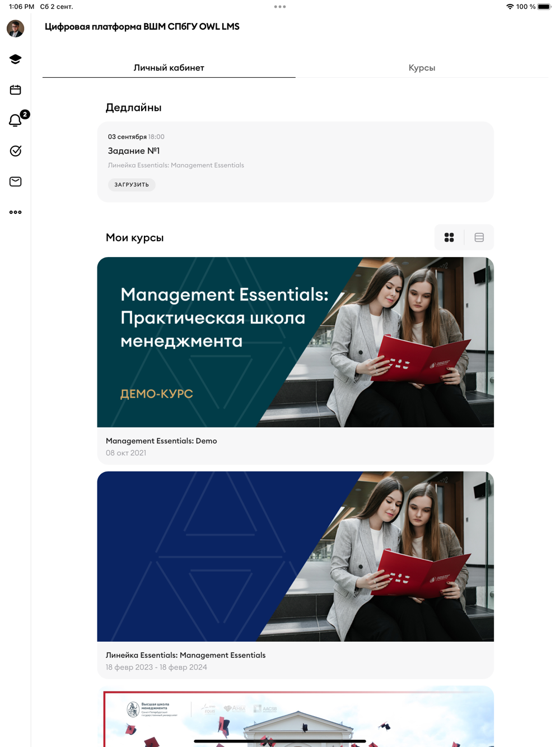The image size is (560, 747).
Task: Switch to list view of courses
Action: click(479, 237)
